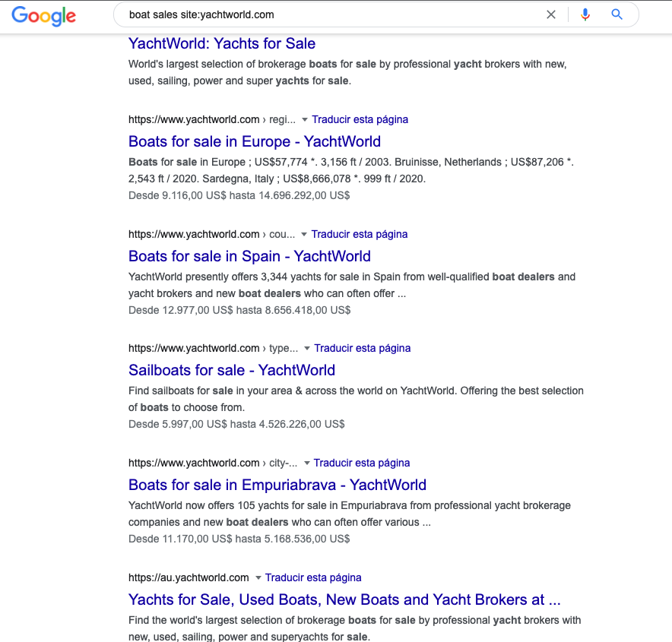The image size is (672, 642).
Task: Expand dropdown arrow next to cou... URL
Action: point(304,235)
